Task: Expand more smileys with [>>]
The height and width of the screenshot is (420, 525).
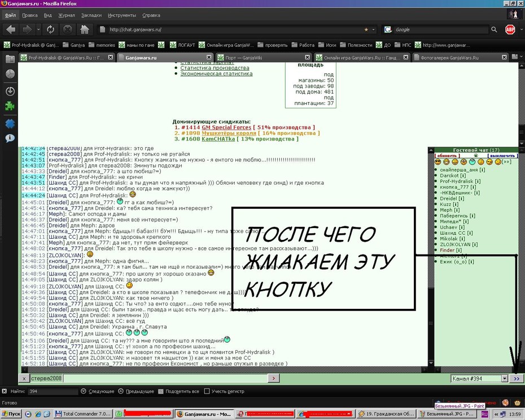Action: (506, 162)
